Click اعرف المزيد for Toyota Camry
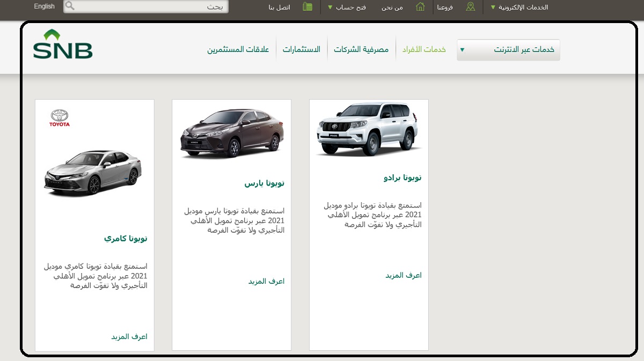 pyautogui.click(x=129, y=336)
